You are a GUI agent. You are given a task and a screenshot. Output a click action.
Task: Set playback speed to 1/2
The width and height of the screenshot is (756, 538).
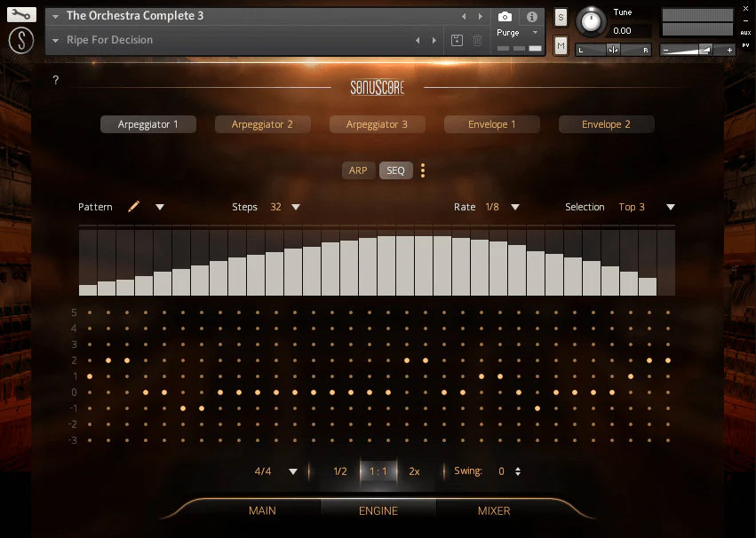click(340, 471)
